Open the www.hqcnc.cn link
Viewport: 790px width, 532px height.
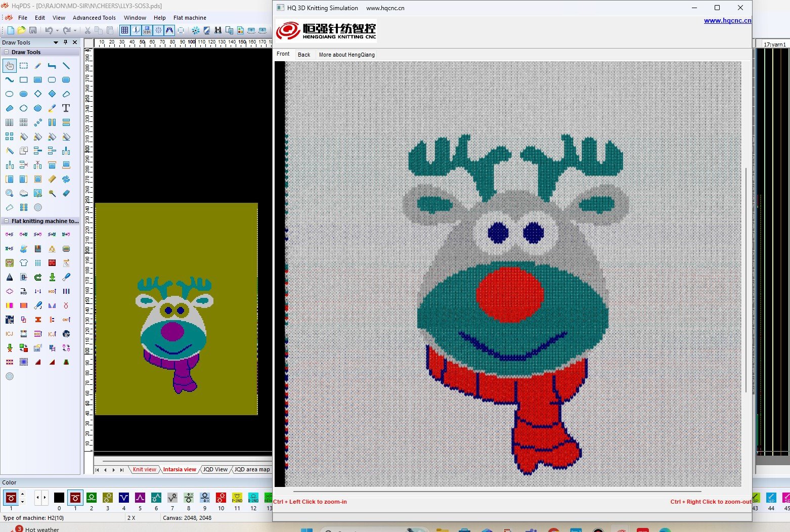point(727,21)
